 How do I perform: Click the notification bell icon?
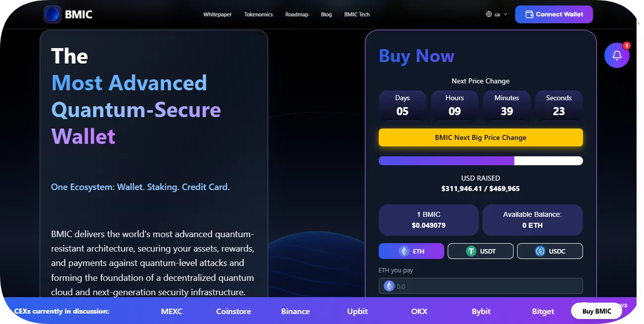616,55
